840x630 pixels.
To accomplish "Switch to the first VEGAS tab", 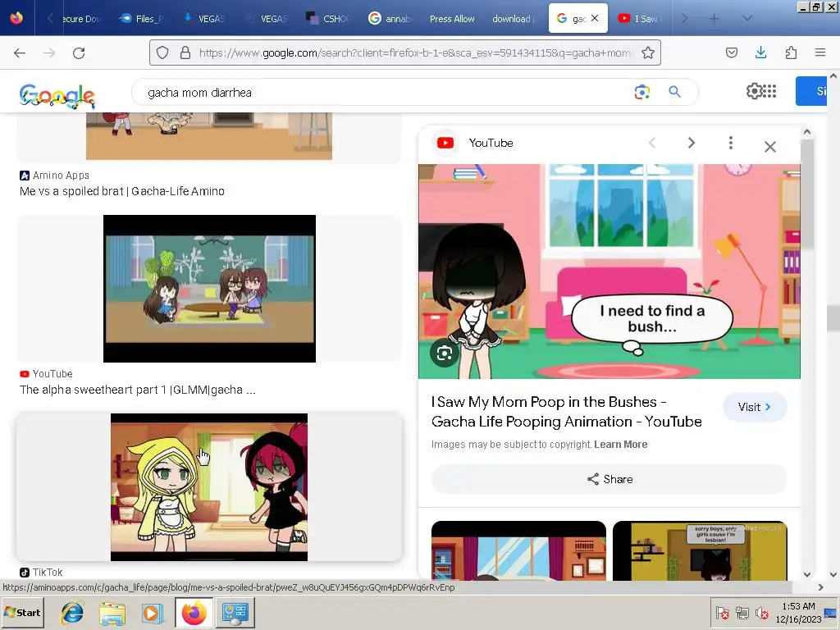I will [203, 19].
